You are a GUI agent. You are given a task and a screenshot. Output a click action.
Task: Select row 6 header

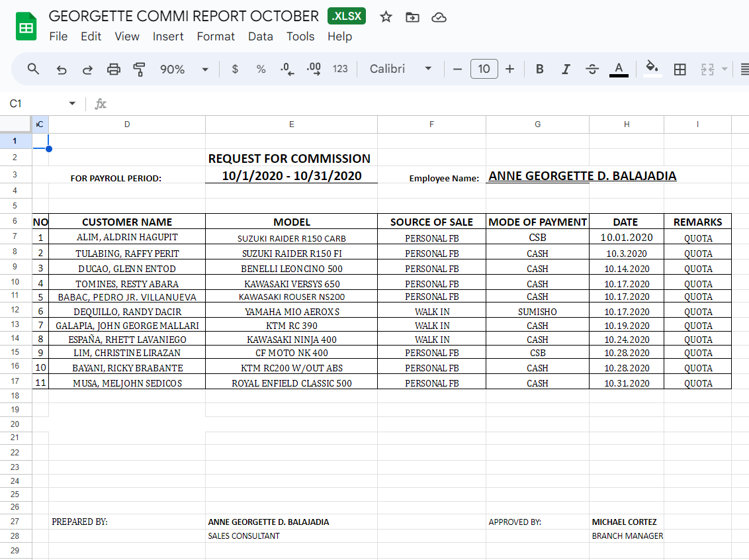15,221
